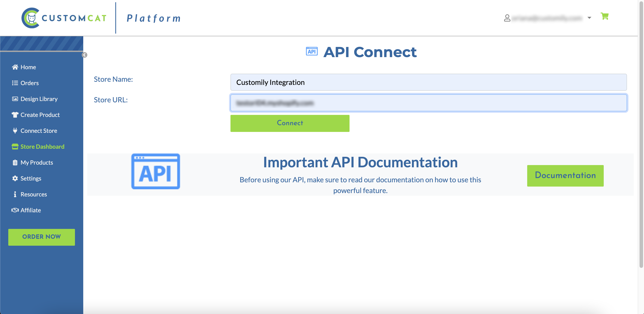644x314 pixels.
Task: Click the Create Product t-shirt icon
Action: (15, 115)
